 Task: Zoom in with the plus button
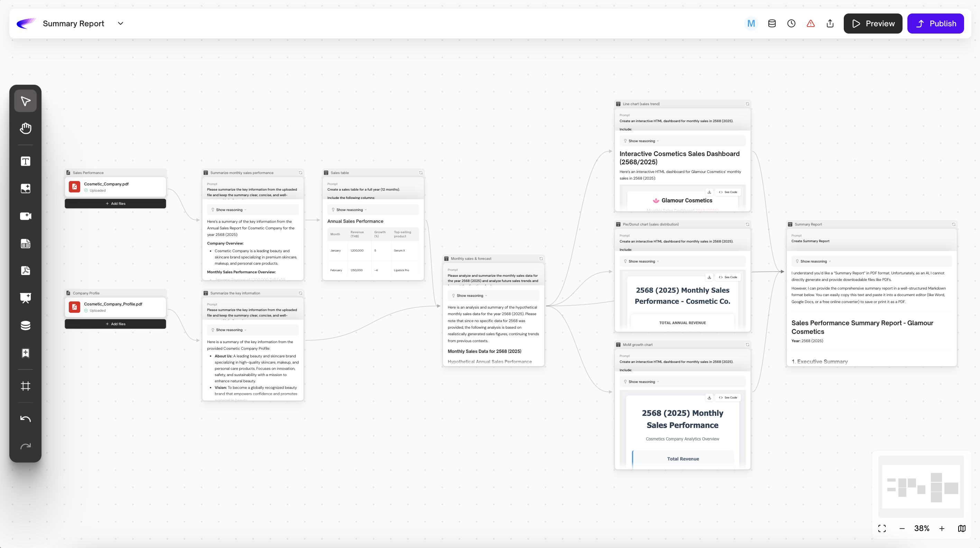click(x=942, y=528)
